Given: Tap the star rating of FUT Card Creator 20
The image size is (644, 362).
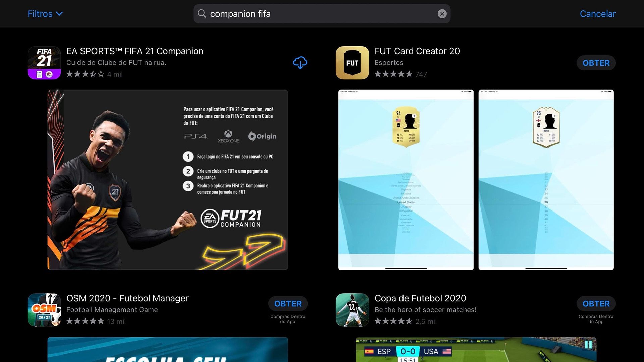Looking at the screenshot, I should click(x=393, y=74).
